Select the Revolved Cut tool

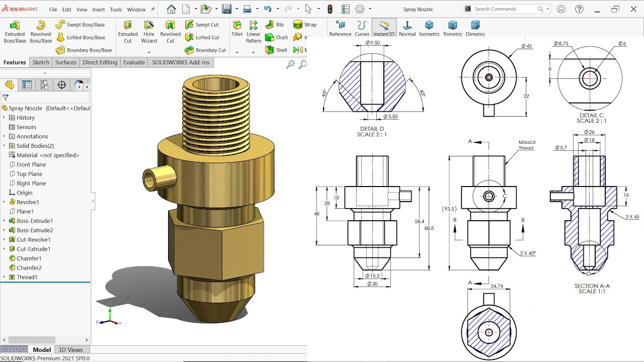click(x=171, y=32)
